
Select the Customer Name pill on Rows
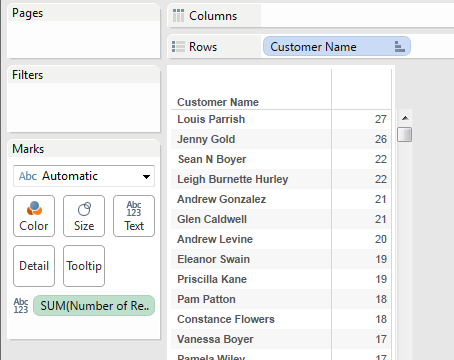click(x=337, y=46)
